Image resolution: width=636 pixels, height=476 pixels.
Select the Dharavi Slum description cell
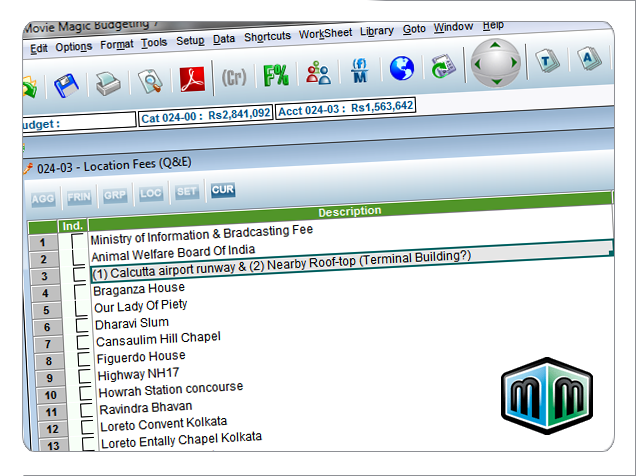click(132, 324)
